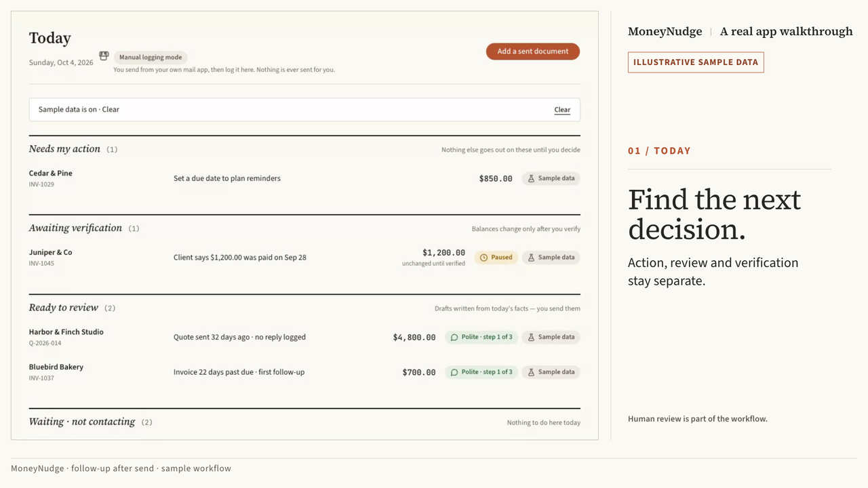Click the $4,800.00 amount
The image size is (868, 488).
[x=414, y=338]
